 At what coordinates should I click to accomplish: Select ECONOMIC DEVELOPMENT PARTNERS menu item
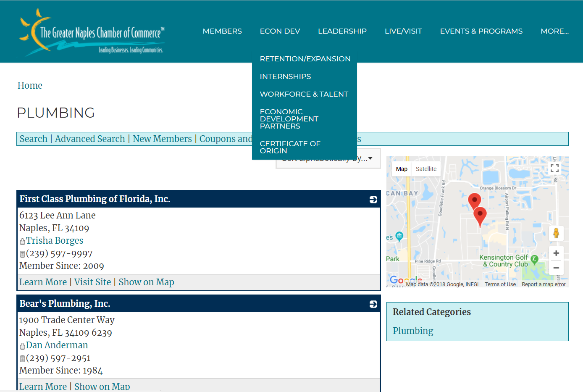click(289, 119)
